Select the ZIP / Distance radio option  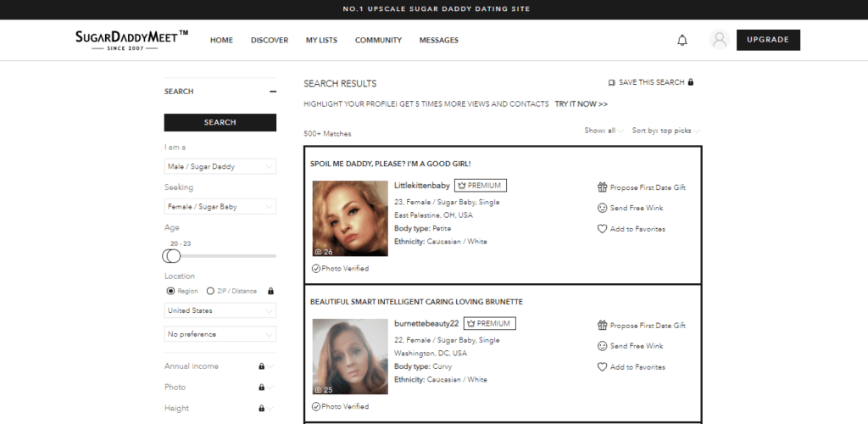point(210,291)
